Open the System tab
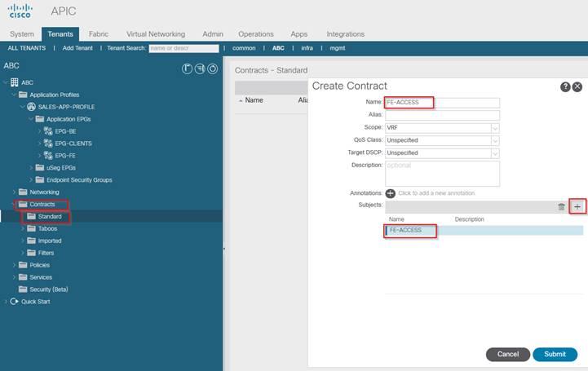The height and width of the screenshot is (371, 588). [x=22, y=34]
